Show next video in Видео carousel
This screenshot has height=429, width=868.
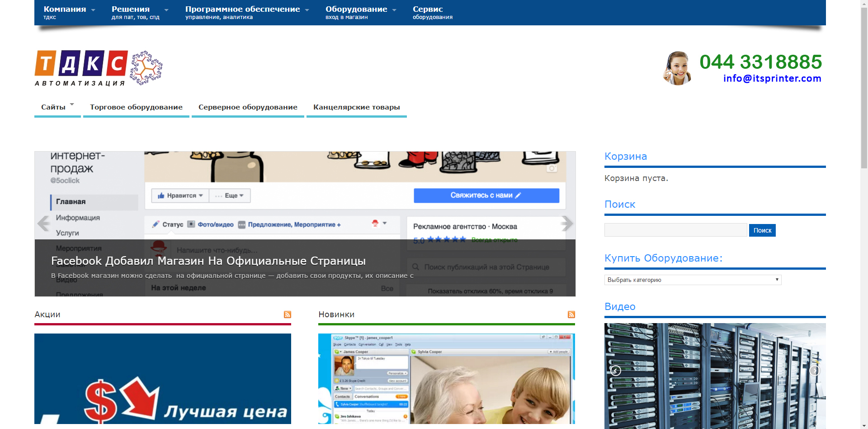815,371
